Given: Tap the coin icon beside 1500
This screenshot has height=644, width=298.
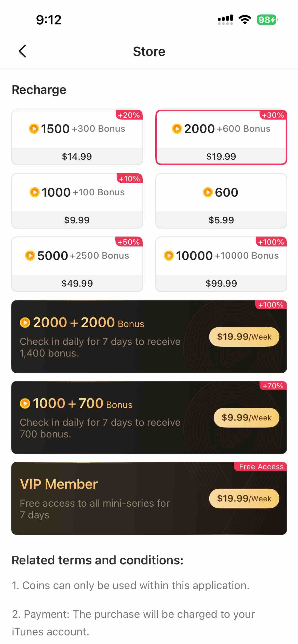Looking at the screenshot, I should 34,129.
